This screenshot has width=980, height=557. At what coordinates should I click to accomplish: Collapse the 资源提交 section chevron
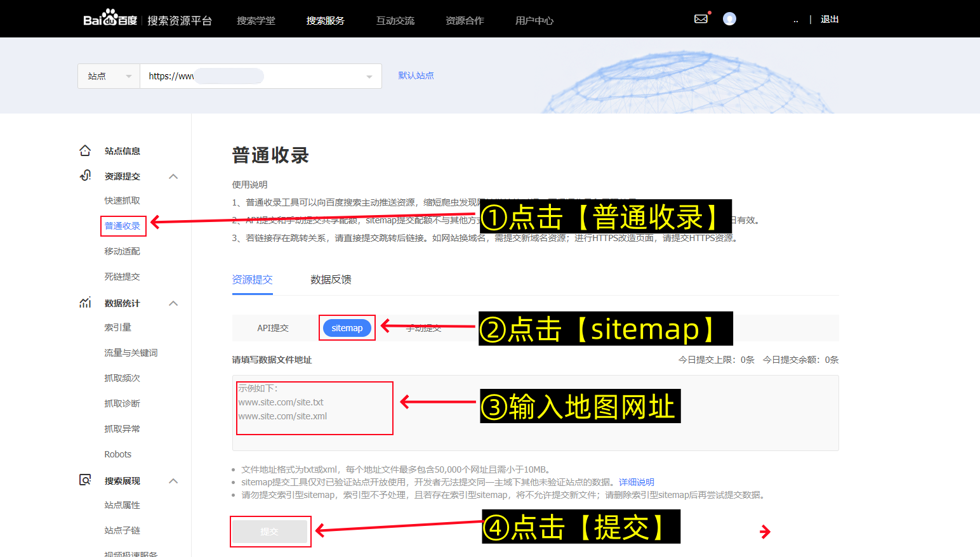(x=173, y=176)
